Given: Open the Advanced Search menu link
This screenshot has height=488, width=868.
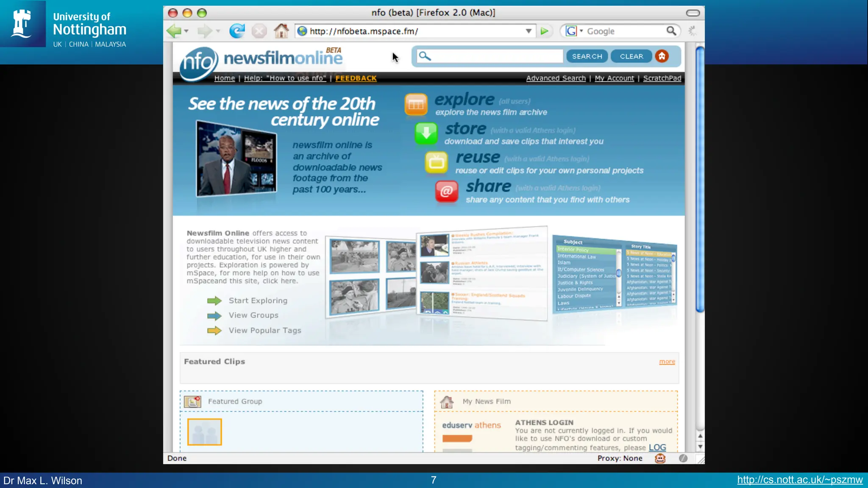Looking at the screenshot, I should point(556,78).
